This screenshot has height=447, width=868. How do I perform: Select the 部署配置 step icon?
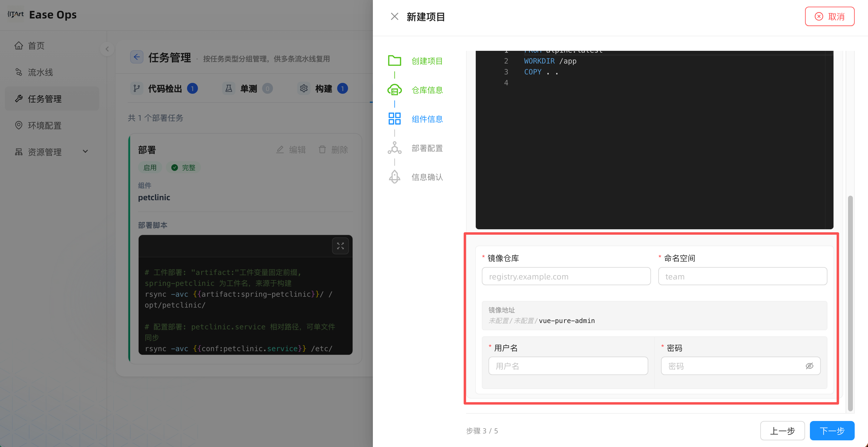click(x=394, y=148)
